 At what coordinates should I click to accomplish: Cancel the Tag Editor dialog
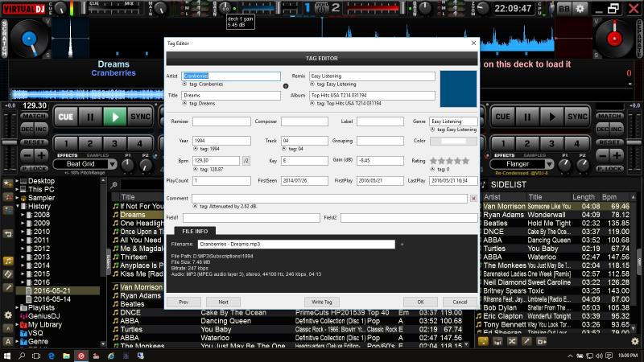[460, 302]
